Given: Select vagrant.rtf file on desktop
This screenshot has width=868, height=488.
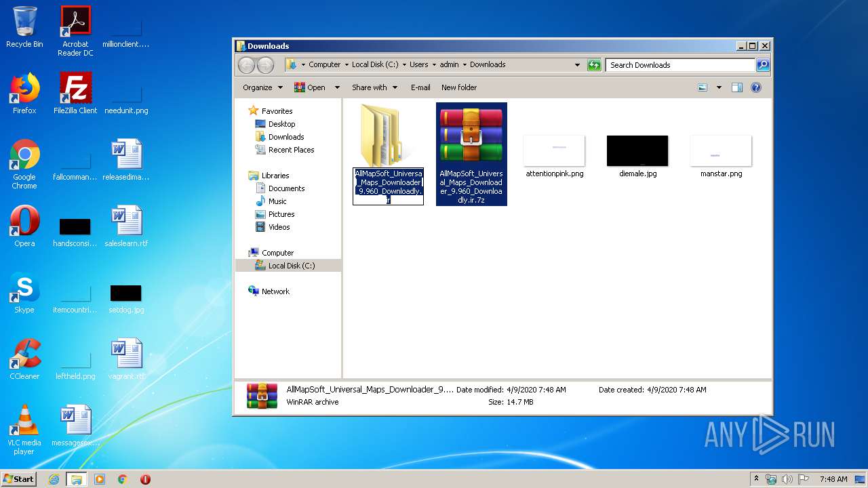Looking at the screenshot, I should (126, 359).
